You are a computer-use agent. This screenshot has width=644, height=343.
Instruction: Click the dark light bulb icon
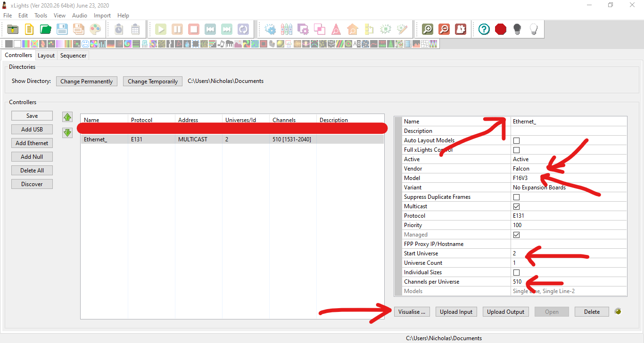click(517, 29)
